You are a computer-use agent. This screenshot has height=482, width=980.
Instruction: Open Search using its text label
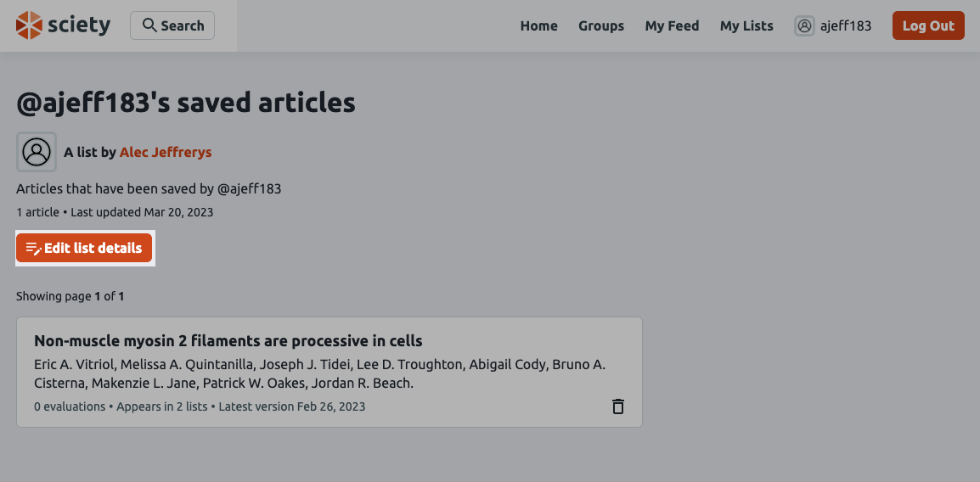(x=182, y=25)
